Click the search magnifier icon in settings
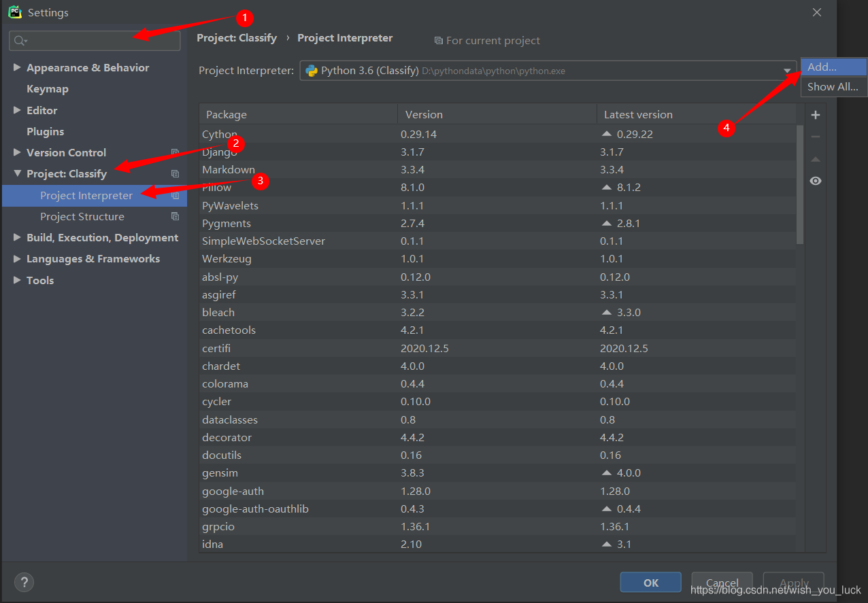 (x=20, y=41)
